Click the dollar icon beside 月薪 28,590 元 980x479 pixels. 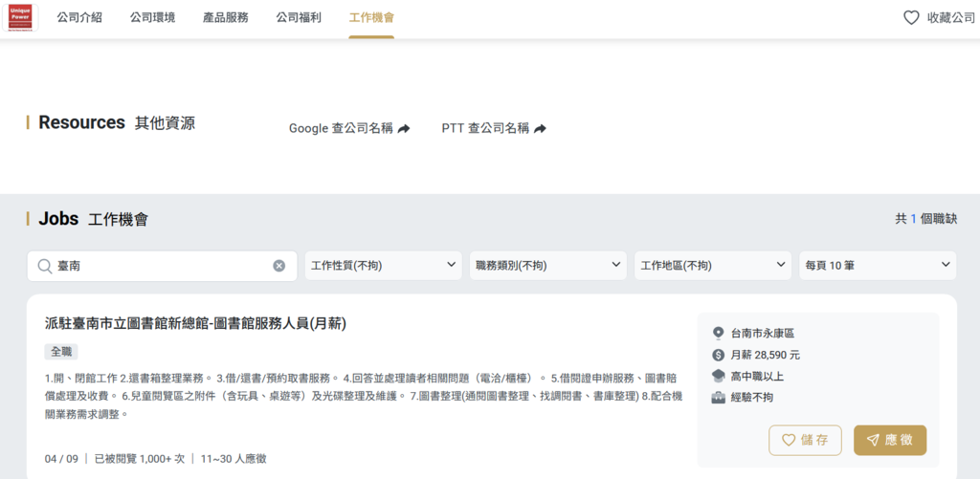[x=718, y=356]
